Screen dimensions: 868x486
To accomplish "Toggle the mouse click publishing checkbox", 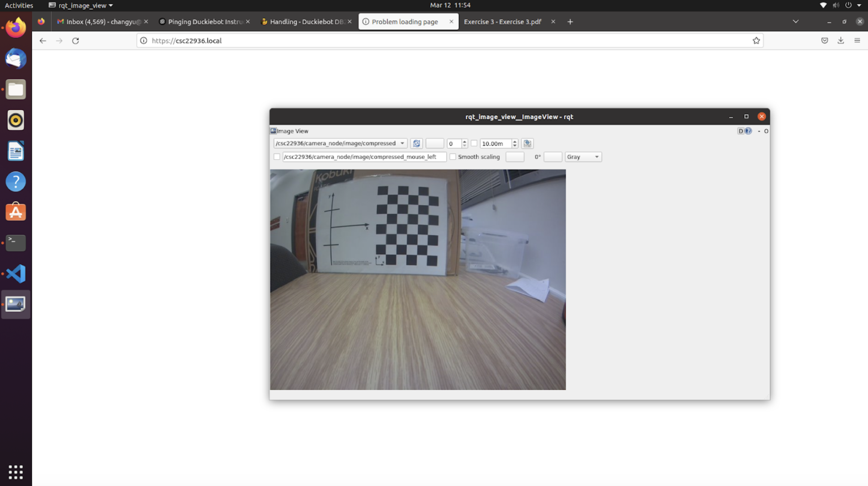I will (277, 157).
